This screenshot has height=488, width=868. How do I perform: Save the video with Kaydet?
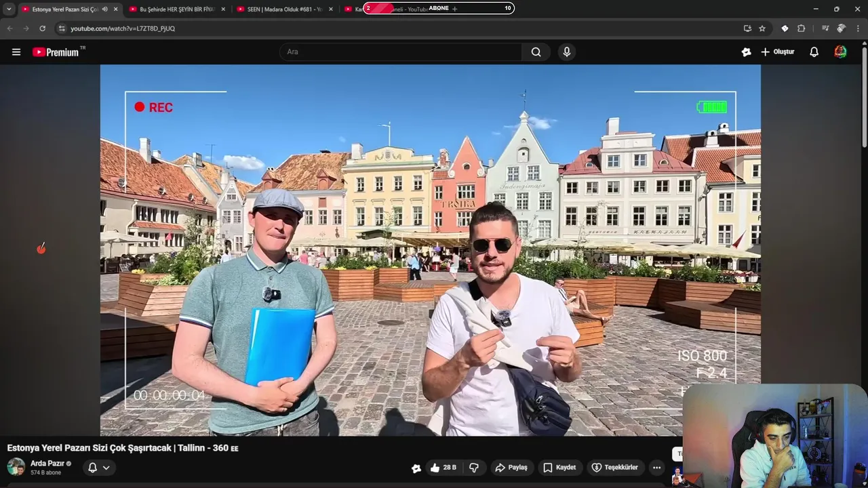pos(559,468)
